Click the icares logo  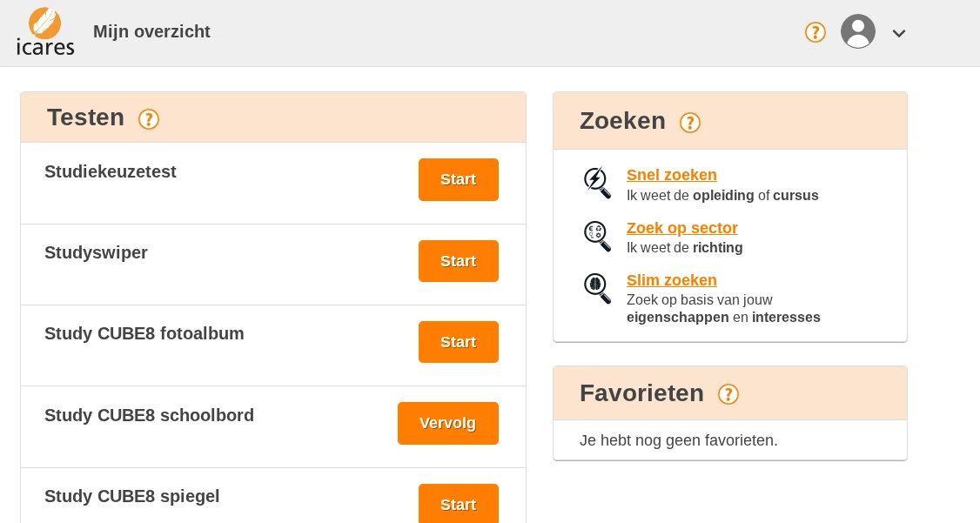click(46, 32)
